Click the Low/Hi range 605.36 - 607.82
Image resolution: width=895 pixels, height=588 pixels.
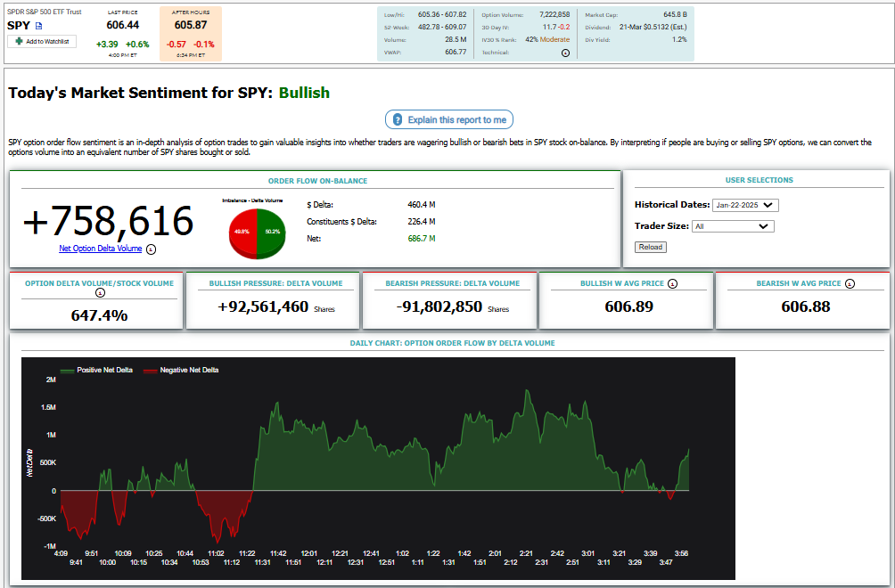coord(442,15)
